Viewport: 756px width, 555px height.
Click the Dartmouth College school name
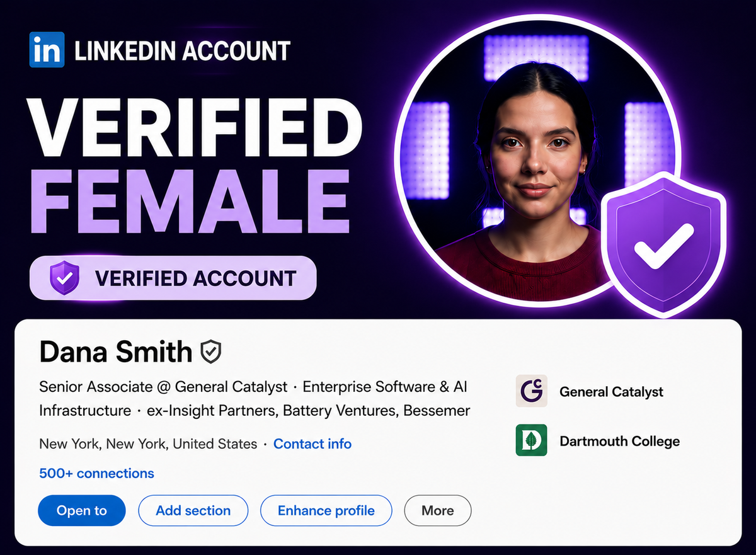pos(619,441)
